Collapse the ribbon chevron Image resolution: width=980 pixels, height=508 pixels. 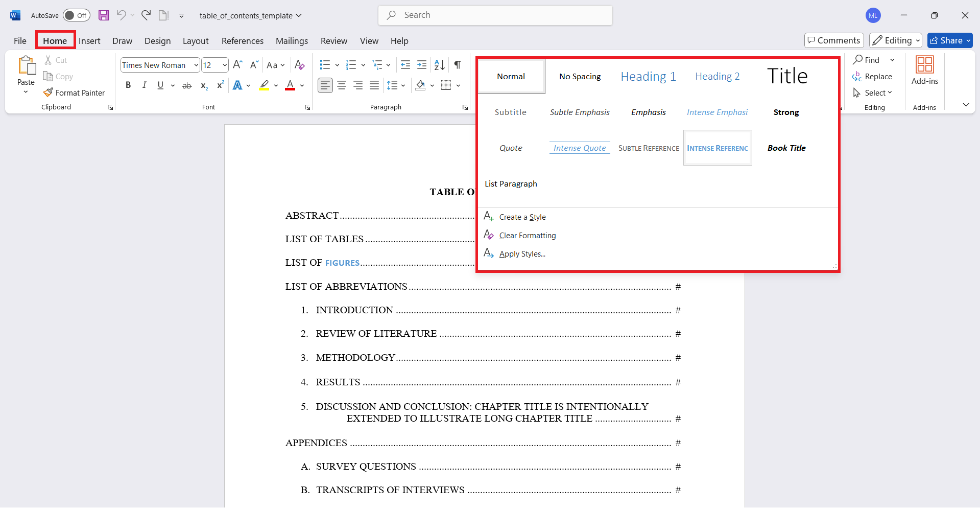click(x=966, y=105)
